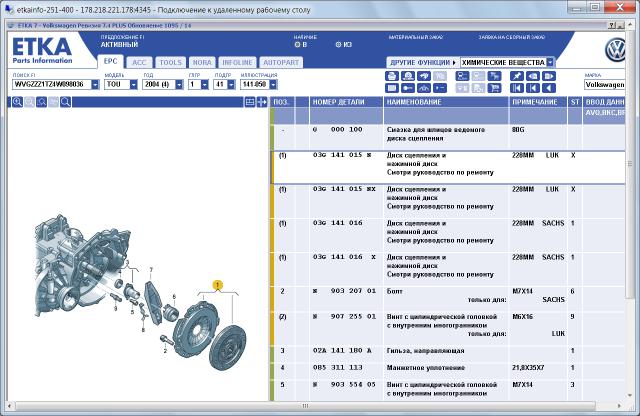Click the МАРКА field showing Volkswagen
This screenshot has height=416, width=640.
604,85
